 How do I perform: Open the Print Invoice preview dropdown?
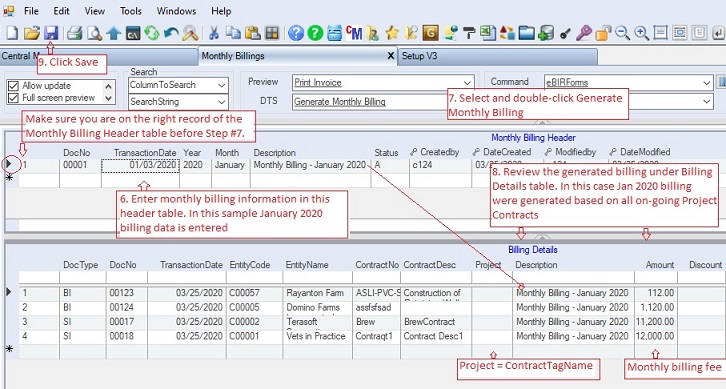point(467,83)
